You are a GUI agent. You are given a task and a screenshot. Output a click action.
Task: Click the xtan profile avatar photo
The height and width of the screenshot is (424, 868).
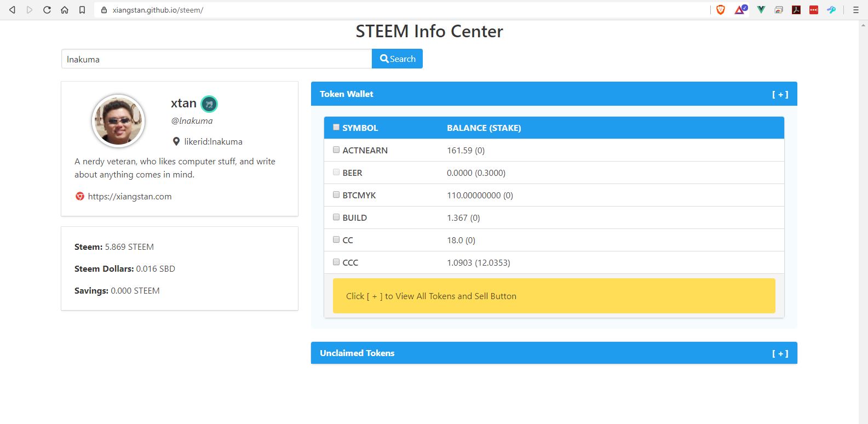(x=118, y=121)
